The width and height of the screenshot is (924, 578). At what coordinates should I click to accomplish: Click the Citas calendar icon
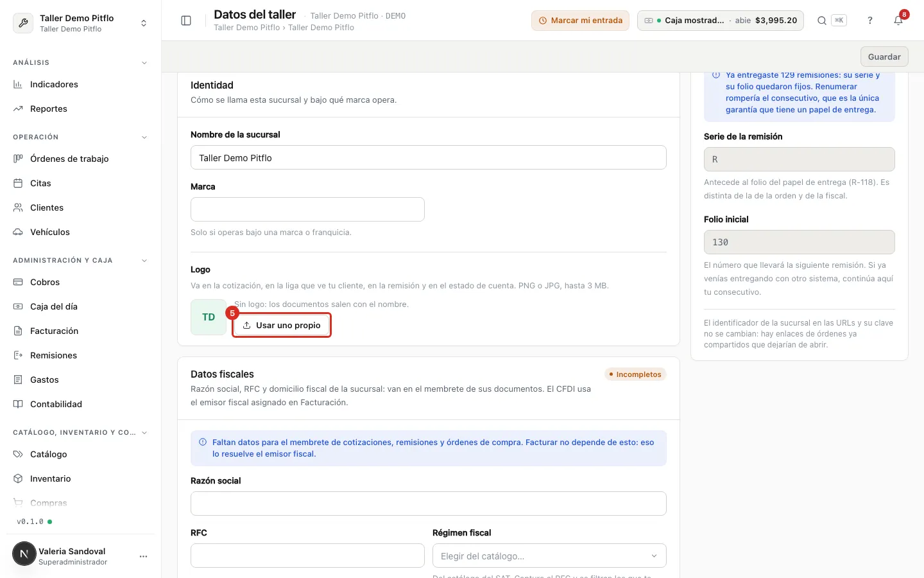pyautogui.click(x=18, y=183)
